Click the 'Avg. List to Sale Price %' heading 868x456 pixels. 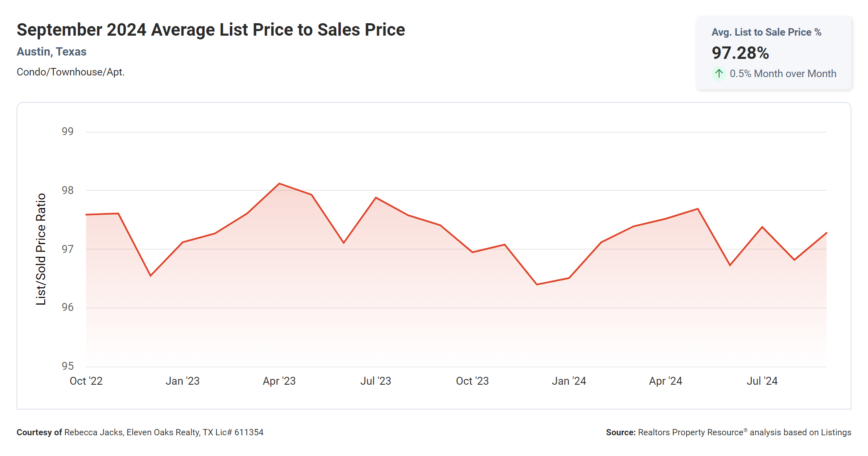(766, 32)
